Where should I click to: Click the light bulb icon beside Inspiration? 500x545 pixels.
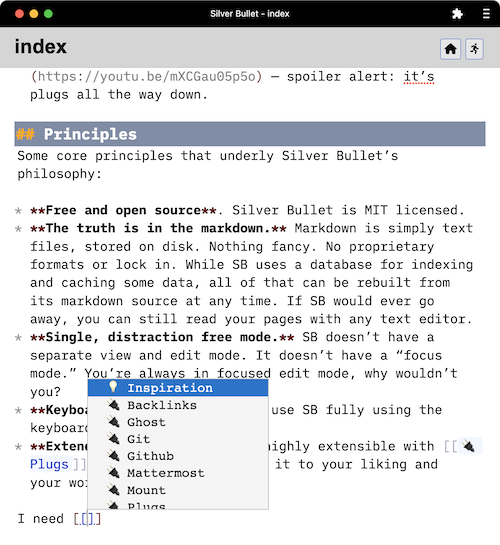point(113,387)
